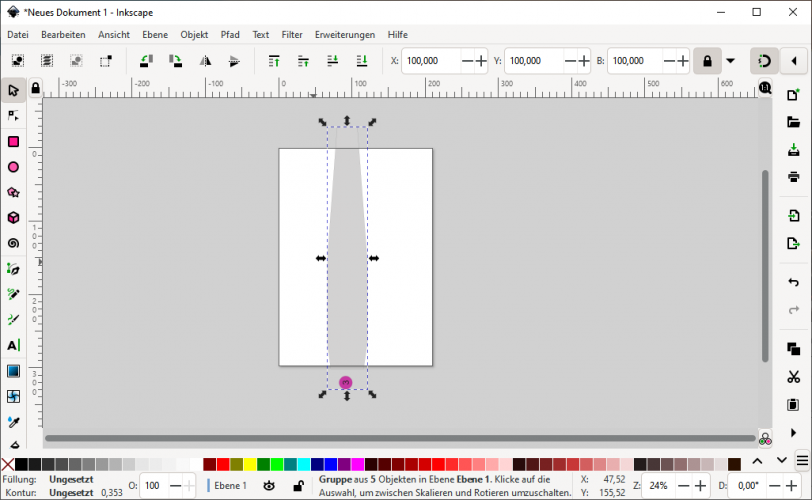Image resolution: width=812 pixels, height=500 pixels.
Task: Select the Gradient tool
Action: [13, 371]
